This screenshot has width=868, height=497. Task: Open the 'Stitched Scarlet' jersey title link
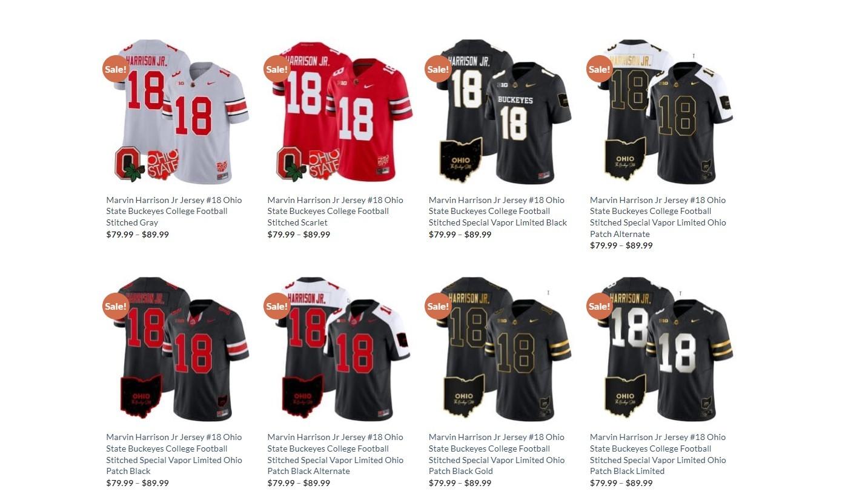pyautogui.click(x=335, y=211)
